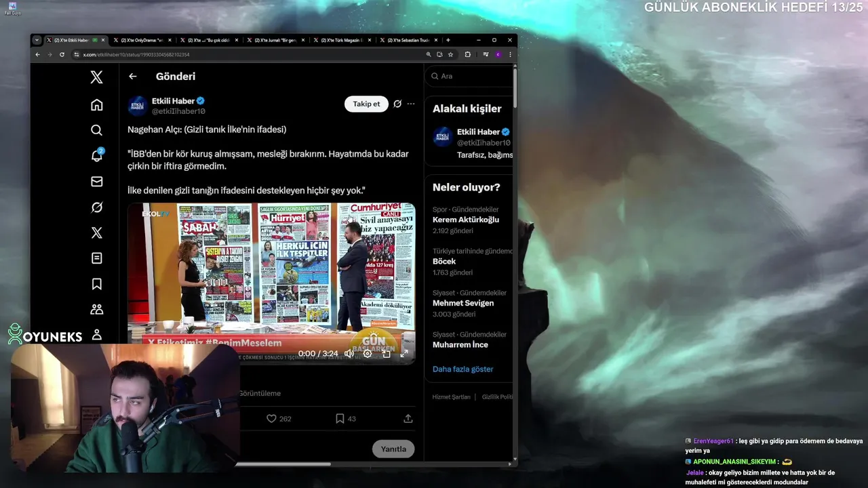Open Premium X icon in sidebar
Viewport: 868px width, 488px height.
coord(96,233)
